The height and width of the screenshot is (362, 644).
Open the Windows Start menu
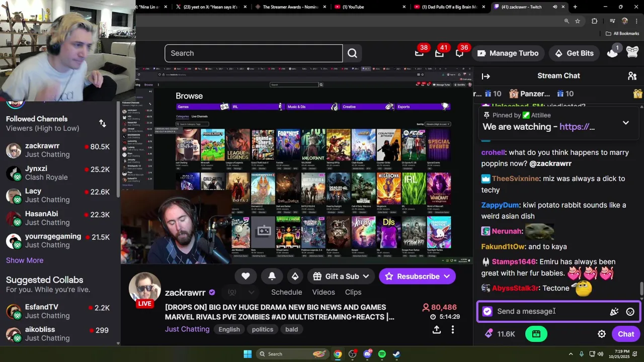coord(248,354)
